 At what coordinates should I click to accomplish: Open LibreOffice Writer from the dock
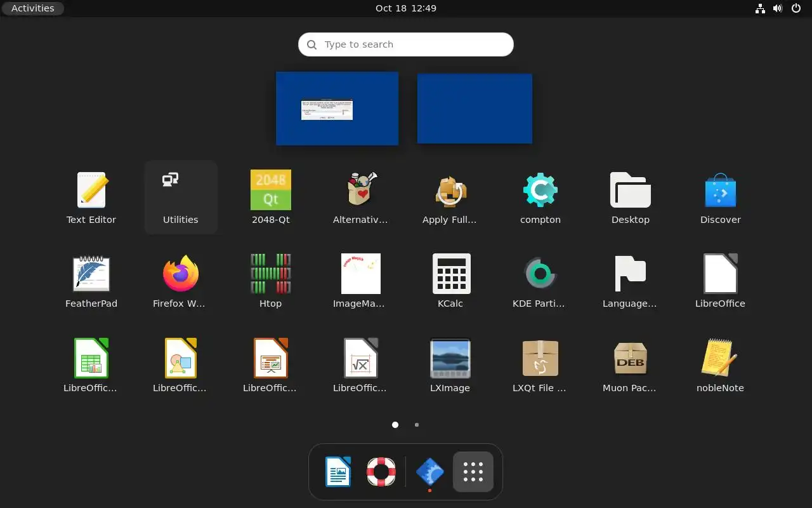pyautogui.click(x=338, y=472)
